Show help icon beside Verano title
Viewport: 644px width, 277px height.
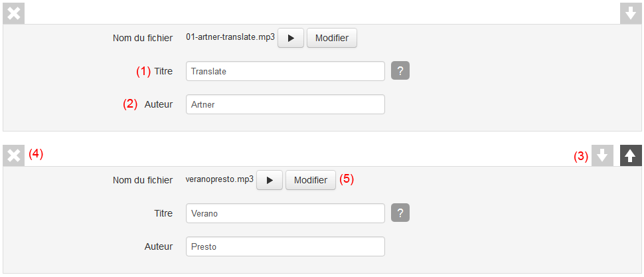(400, 213)
